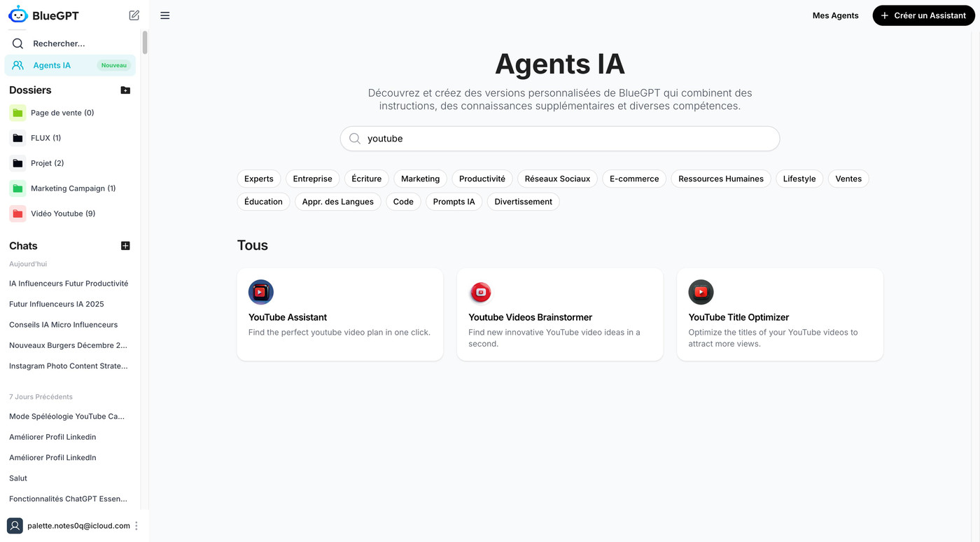Toggle the sidebar with the hamburger icon
The height and width of the screenshot is (542, 980).
tap(165, 15)
